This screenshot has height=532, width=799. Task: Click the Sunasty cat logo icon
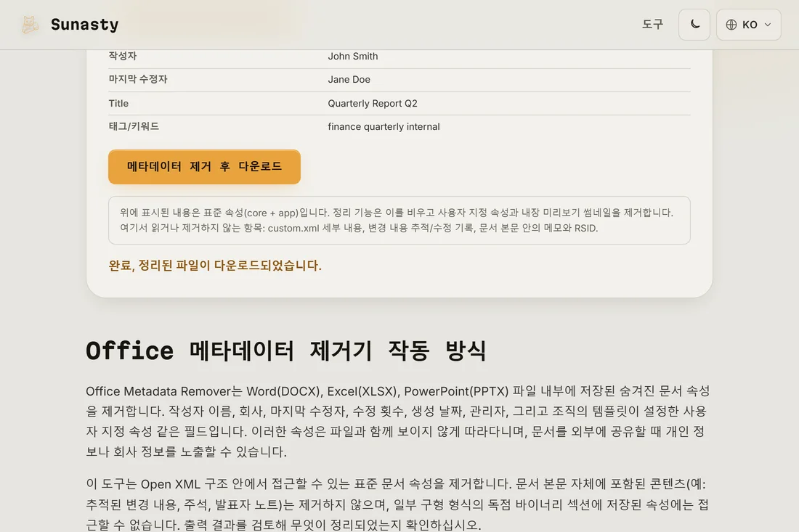(x=30, y=25)
